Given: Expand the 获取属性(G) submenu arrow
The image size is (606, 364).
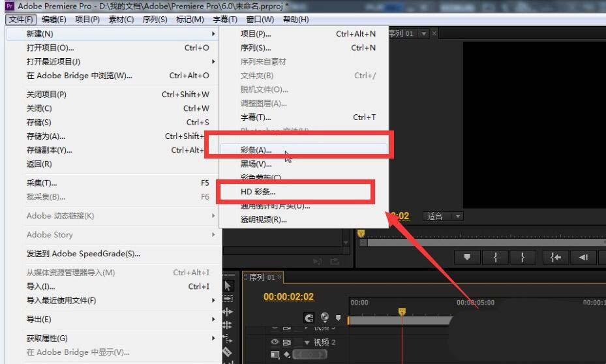Looking at the screenshot, I should pos(213,338).
